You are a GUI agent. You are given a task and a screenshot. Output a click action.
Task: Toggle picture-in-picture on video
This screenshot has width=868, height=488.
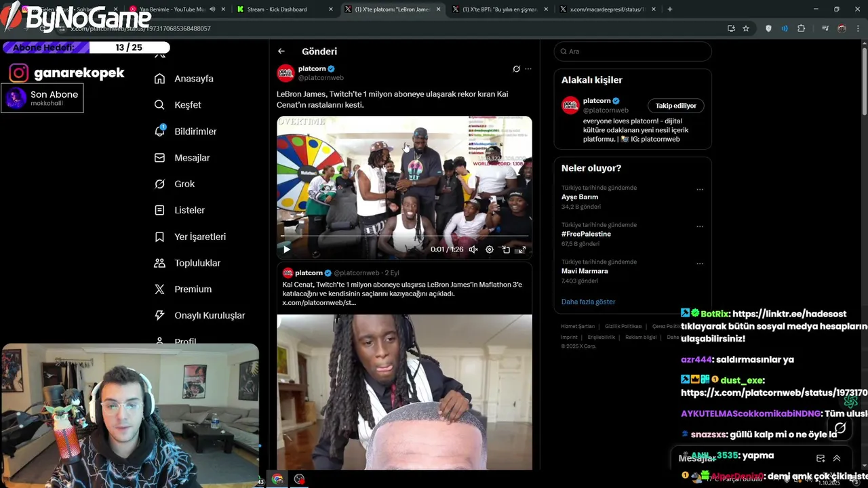[x=506, y=249]
